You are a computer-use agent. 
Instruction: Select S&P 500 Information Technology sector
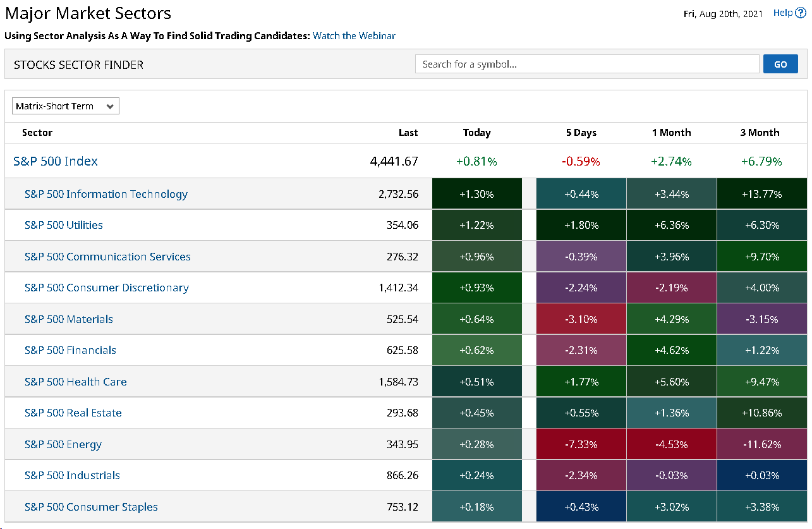(106, 194)
